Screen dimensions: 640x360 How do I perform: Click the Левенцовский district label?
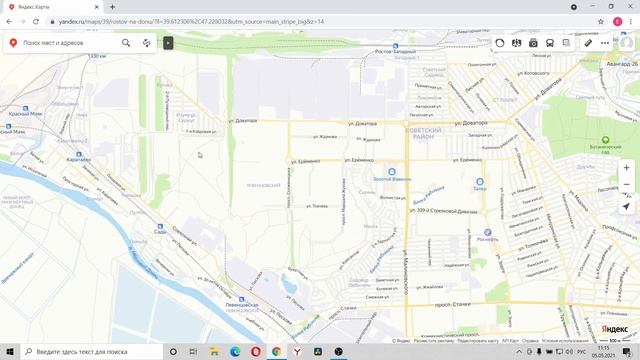(x=263, y=185)
